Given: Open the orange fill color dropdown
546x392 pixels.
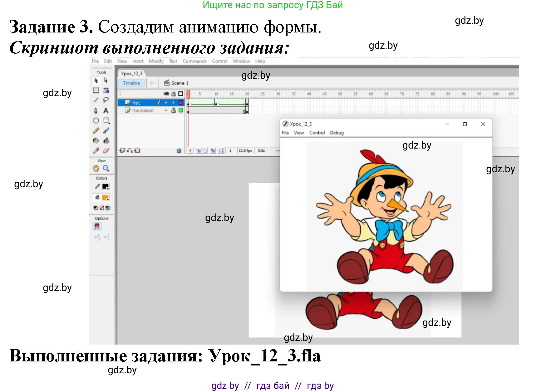Looking at the screenshot, I should click(x=106, y=198).
